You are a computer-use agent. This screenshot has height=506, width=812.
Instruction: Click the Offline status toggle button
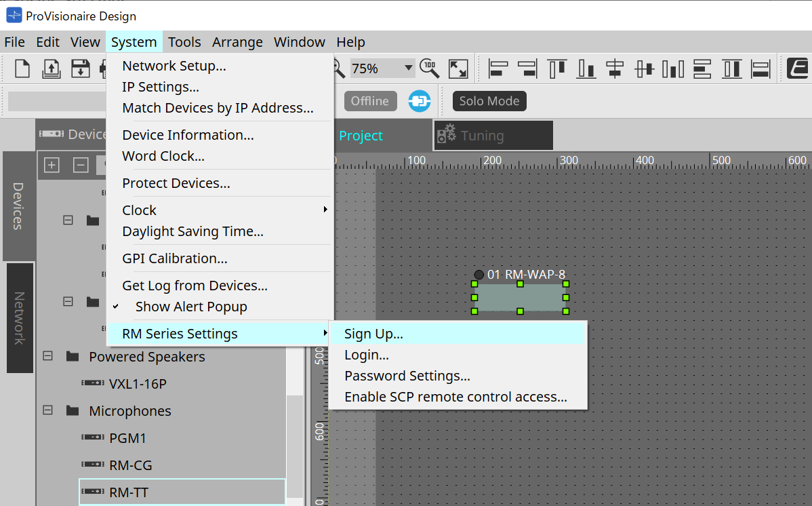369,101
